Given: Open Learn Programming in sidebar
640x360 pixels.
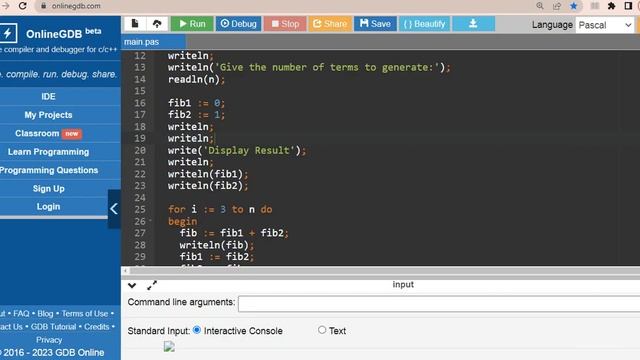Looking at the screenshot, I should click(x=48, y=152).
